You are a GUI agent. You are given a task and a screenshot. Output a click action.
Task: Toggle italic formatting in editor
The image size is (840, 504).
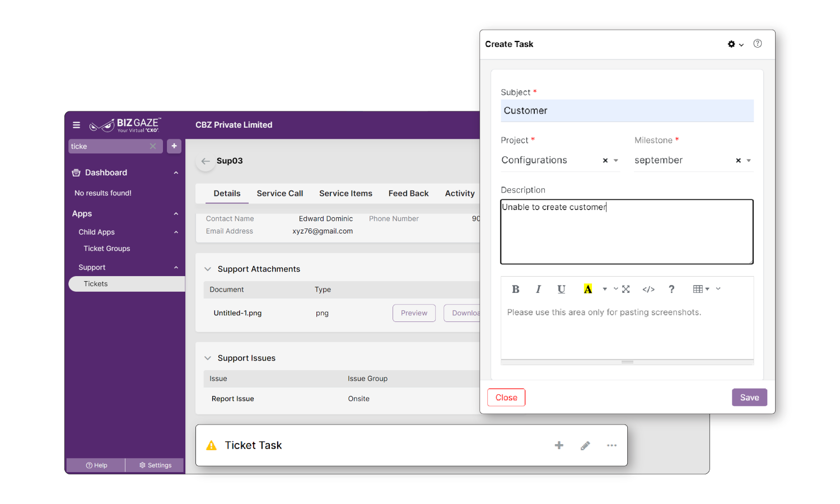[538, 289]
